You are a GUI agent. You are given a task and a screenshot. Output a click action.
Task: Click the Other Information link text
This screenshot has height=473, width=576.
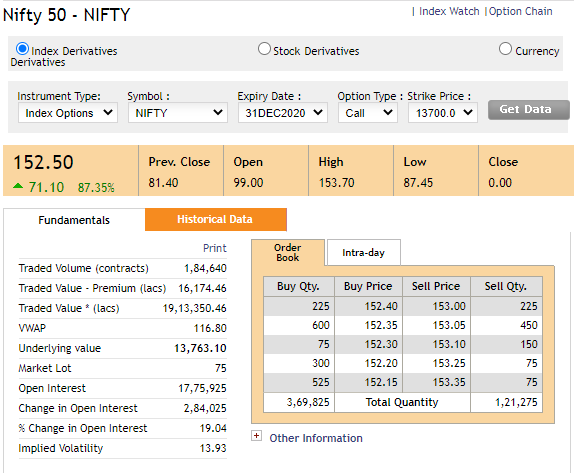pyautogui.click(x=316, y=438)
